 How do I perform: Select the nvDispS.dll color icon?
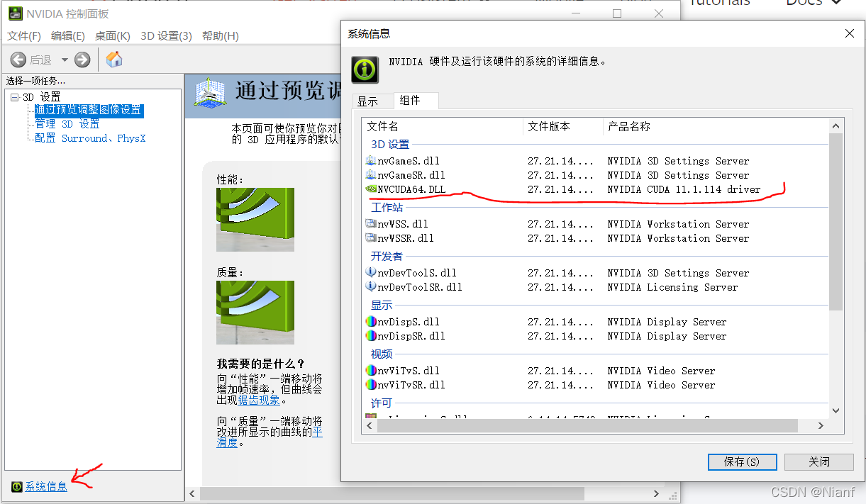(370, 322)
